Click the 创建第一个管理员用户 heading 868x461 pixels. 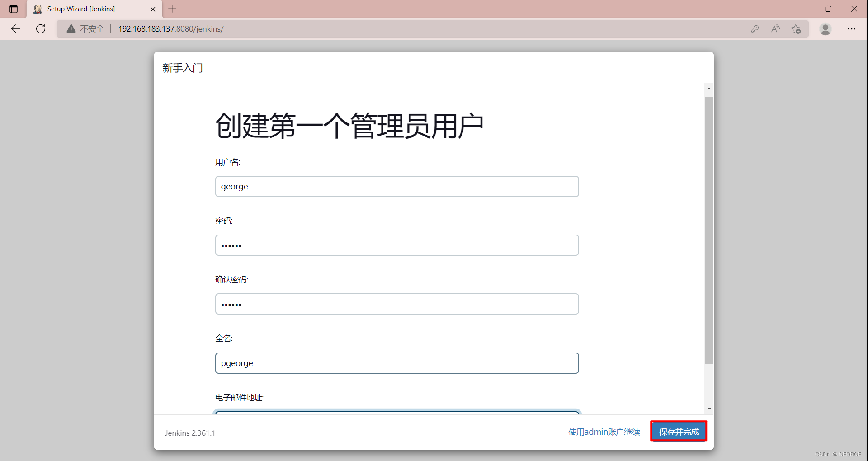(x=349, y=126)
